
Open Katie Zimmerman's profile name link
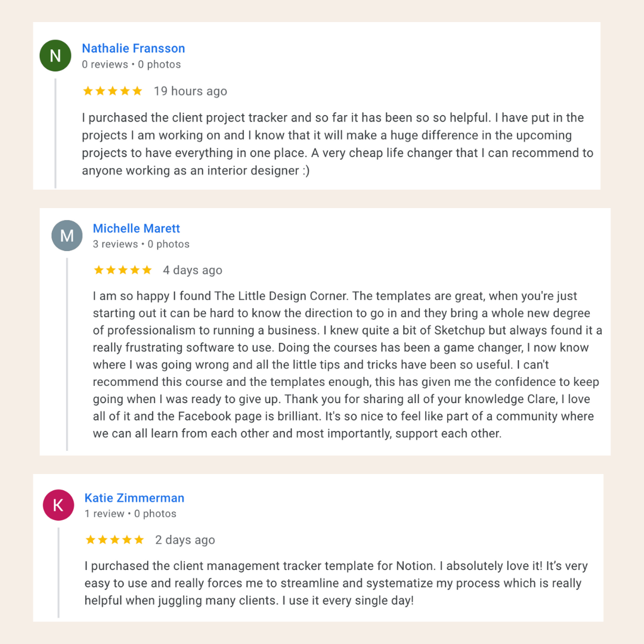click(134, 498)
